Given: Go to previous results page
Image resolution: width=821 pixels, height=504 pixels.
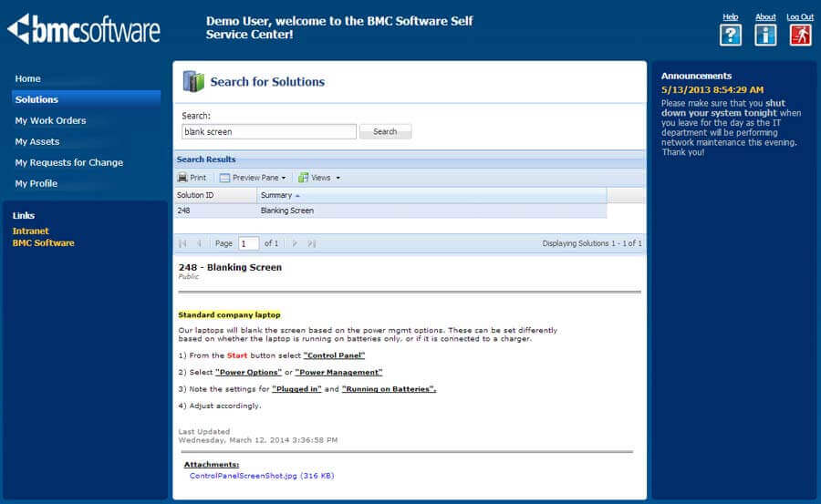Looking at the screenshot, I should [199, 243].
